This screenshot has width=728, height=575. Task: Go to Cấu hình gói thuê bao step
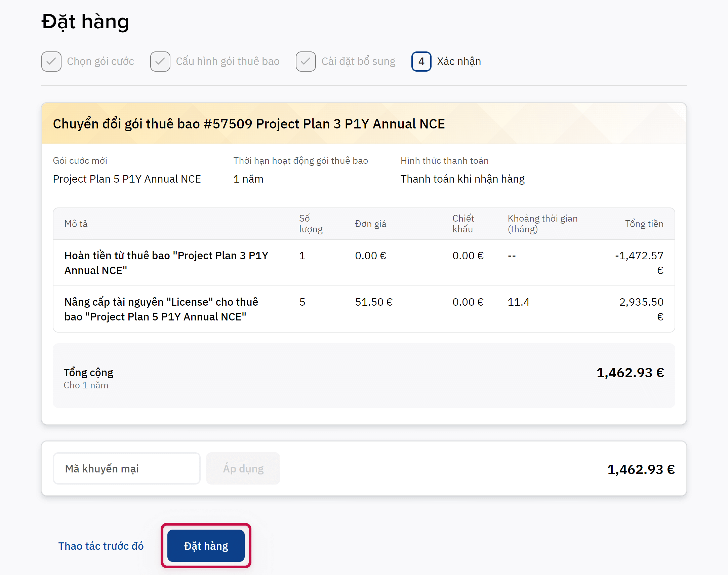[228, 61]
